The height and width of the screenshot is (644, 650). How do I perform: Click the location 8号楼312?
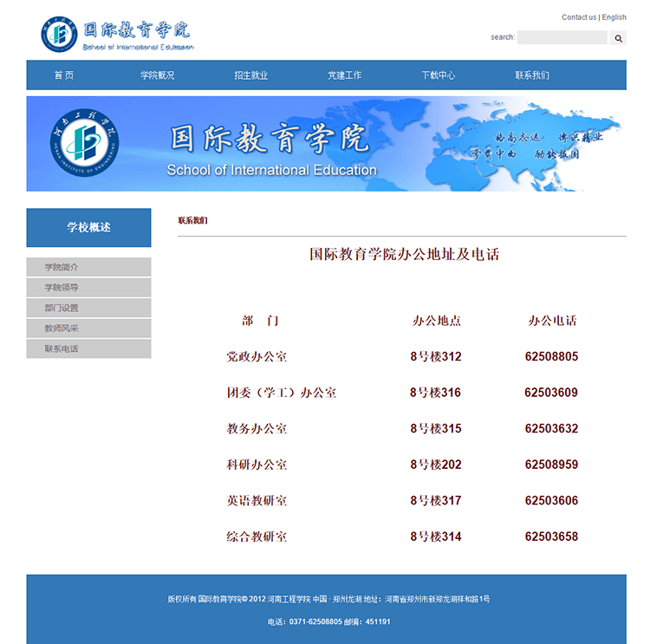tap(436, 356)
